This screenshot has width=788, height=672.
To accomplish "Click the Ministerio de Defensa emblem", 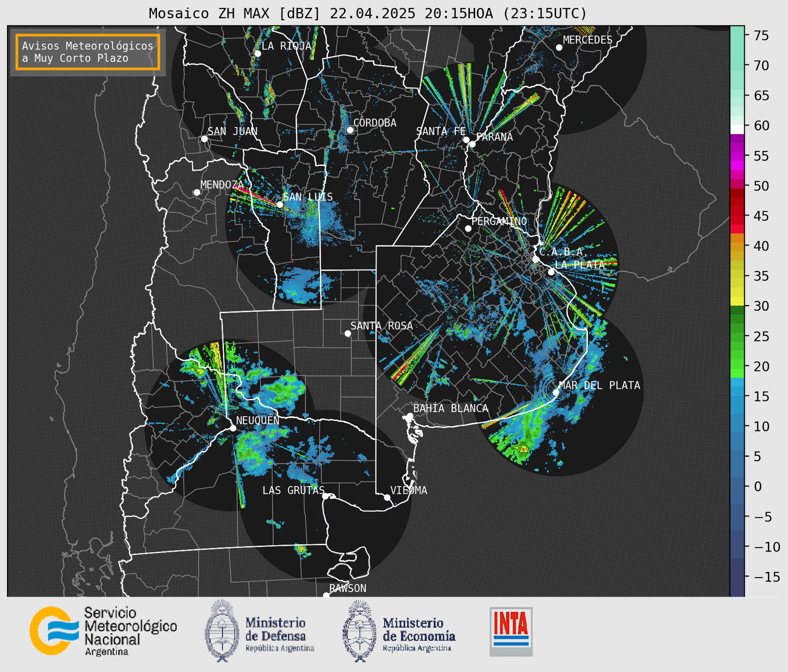I will pos(222,630).
